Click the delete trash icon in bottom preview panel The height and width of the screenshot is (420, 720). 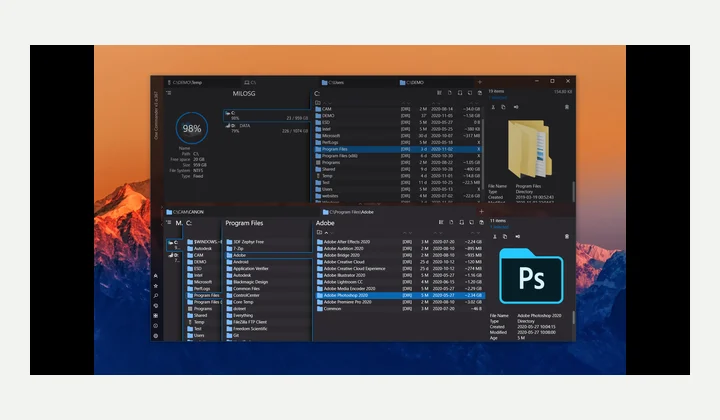click(x=567, y=236)
